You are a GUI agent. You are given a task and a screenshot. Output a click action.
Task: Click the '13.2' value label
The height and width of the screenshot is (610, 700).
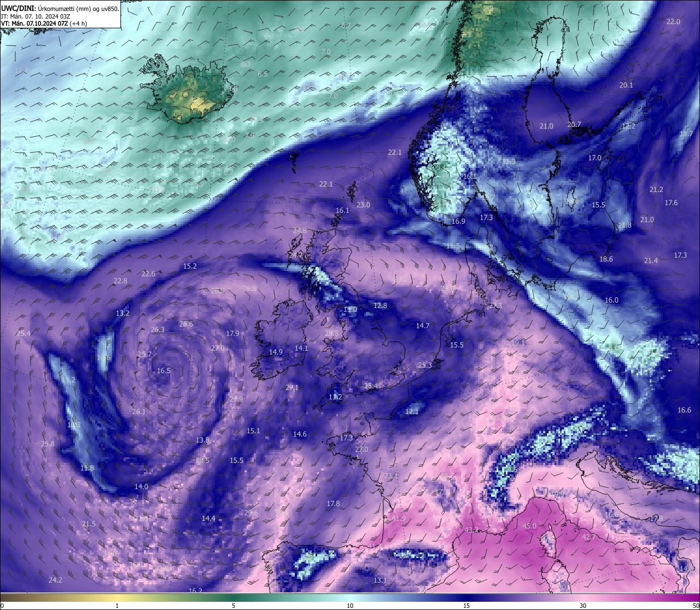(122, 313)
